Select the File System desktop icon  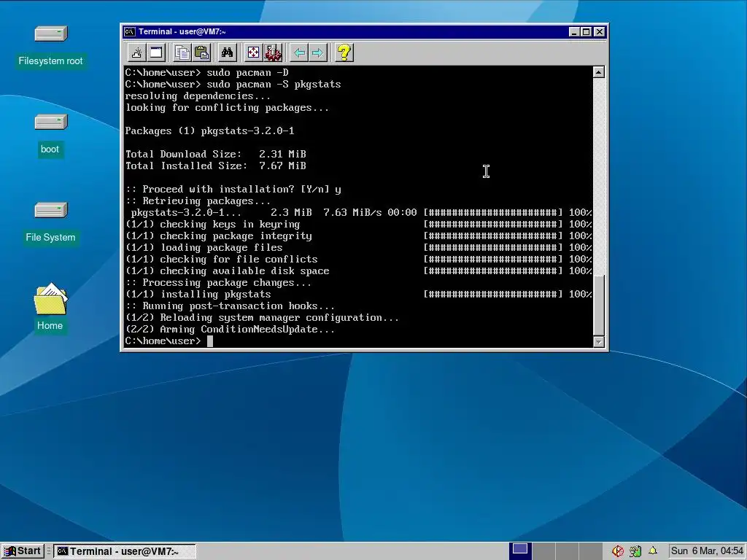[x=50, y=223]
